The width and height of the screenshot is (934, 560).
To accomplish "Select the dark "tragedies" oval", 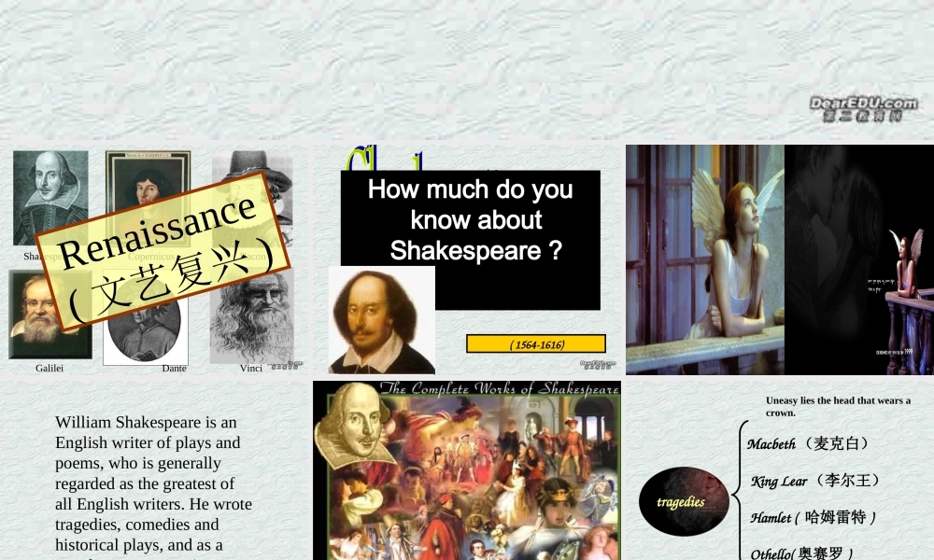I will [684, 502].
